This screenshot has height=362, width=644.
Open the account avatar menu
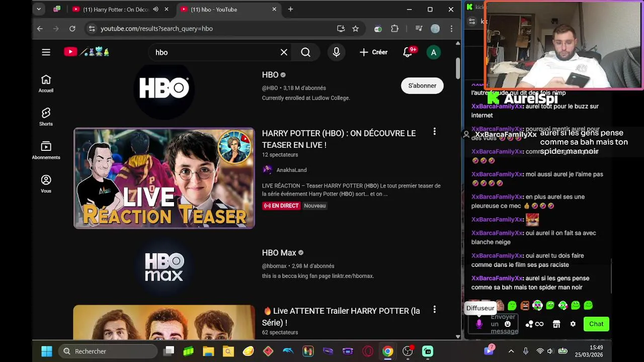coord(434,52)
